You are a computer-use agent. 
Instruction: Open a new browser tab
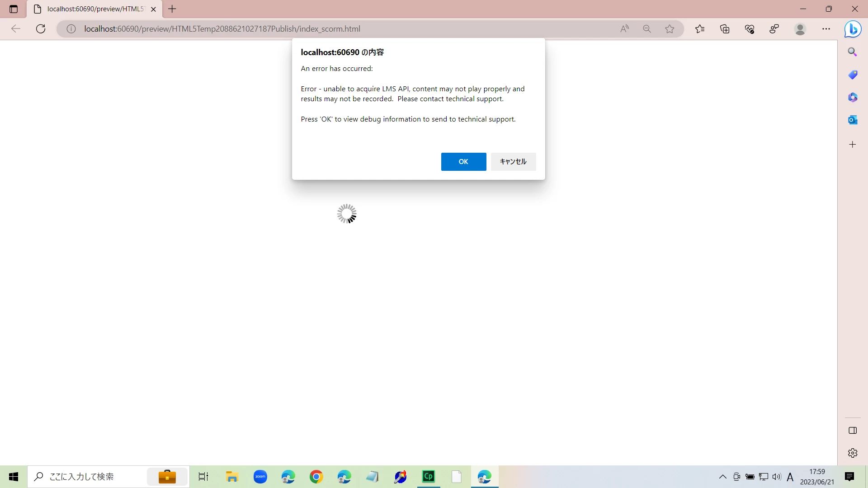click(172, 9)
